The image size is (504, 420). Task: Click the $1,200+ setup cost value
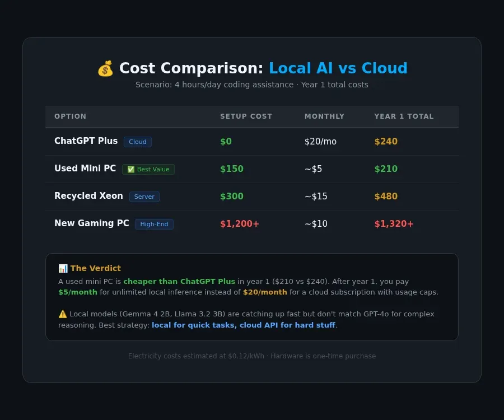click(x=240, y=224)
